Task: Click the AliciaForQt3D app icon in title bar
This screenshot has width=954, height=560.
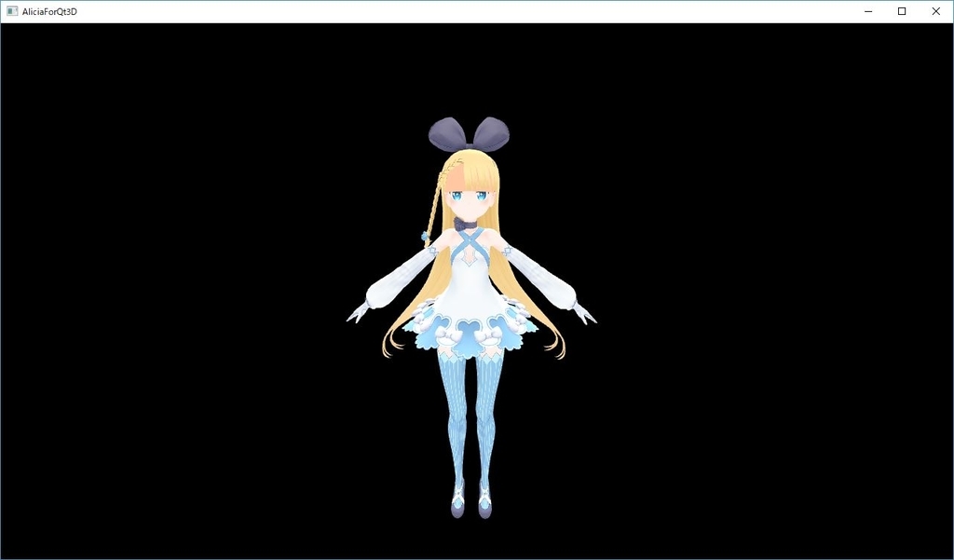Action: click(x=12, y=11)
